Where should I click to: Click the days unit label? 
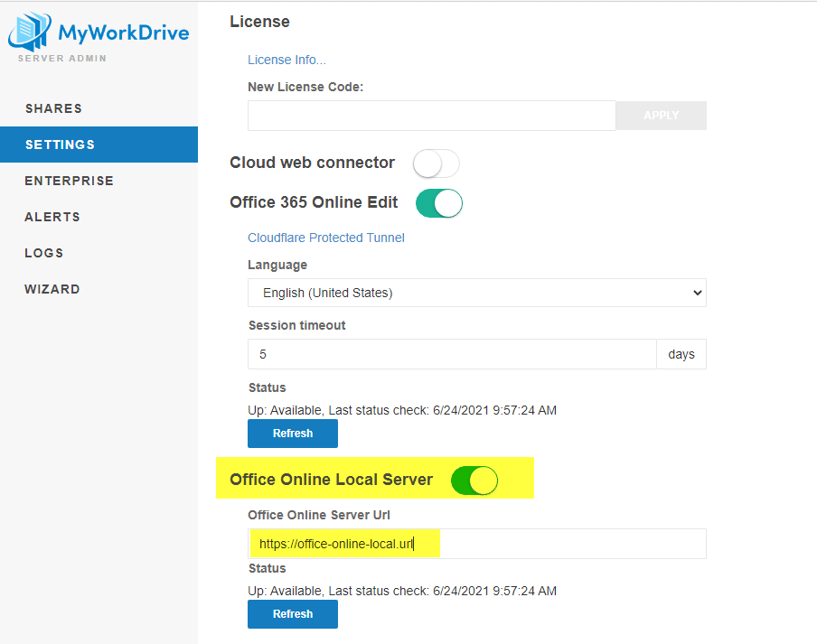click(681, 354)
